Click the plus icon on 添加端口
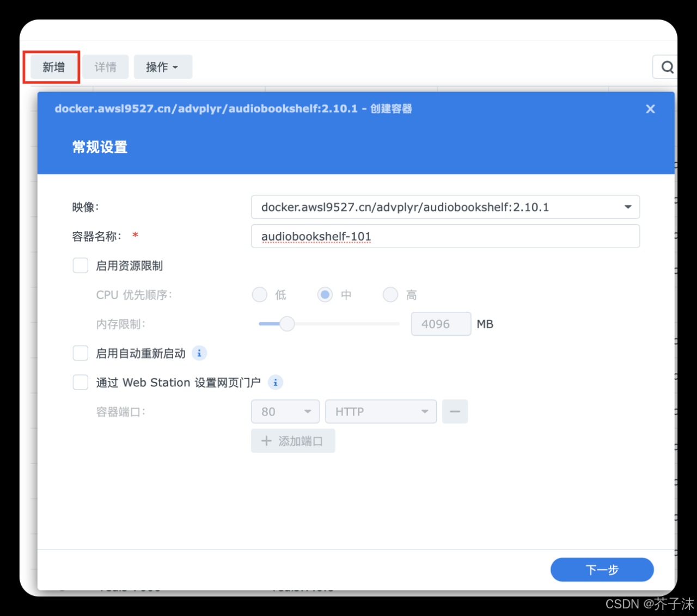The height and width of the screenshot is (616, 697). [266, 441]
